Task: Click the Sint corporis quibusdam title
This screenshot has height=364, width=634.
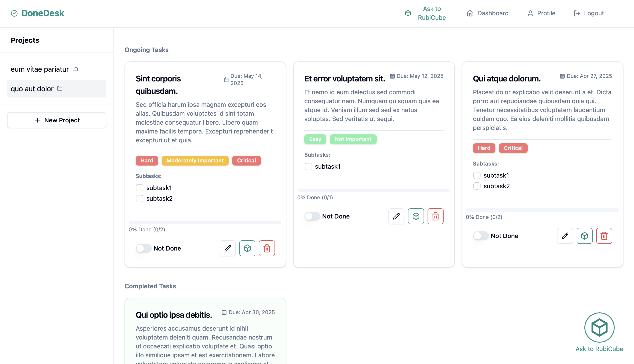Action: pos(158,85)
